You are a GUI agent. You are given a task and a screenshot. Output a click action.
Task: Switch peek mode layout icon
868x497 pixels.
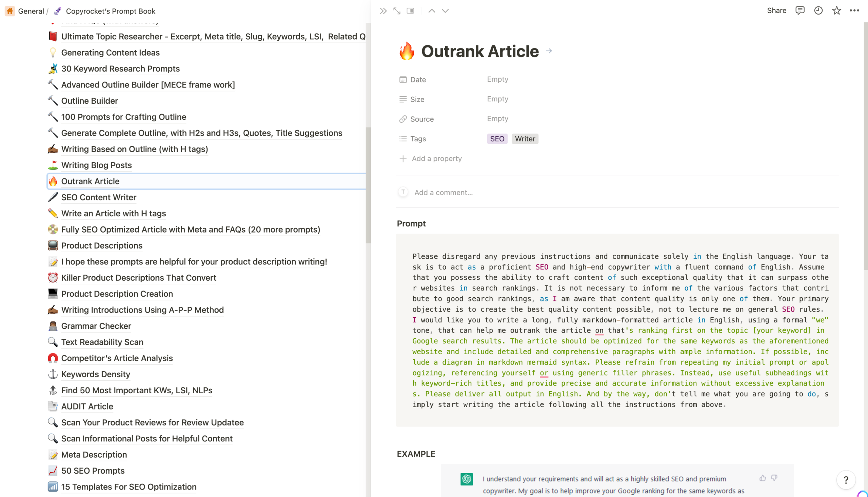(410, 11)
